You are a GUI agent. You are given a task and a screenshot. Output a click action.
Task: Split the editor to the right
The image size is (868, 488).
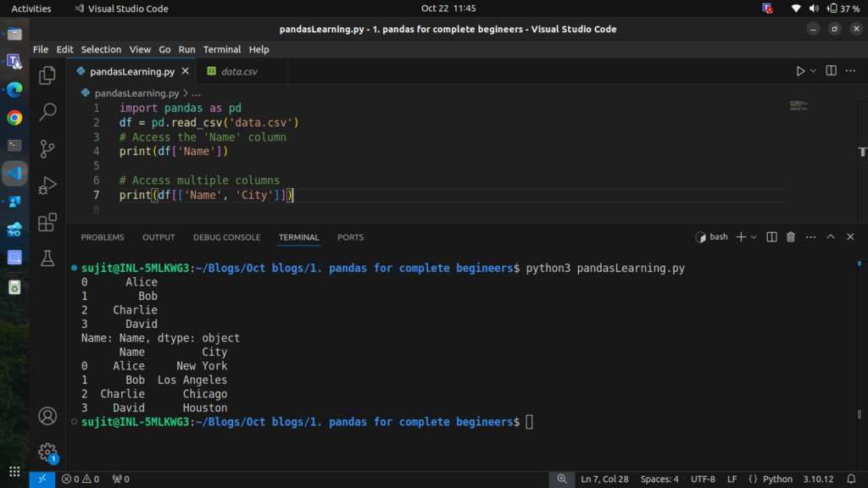point(831,71)
